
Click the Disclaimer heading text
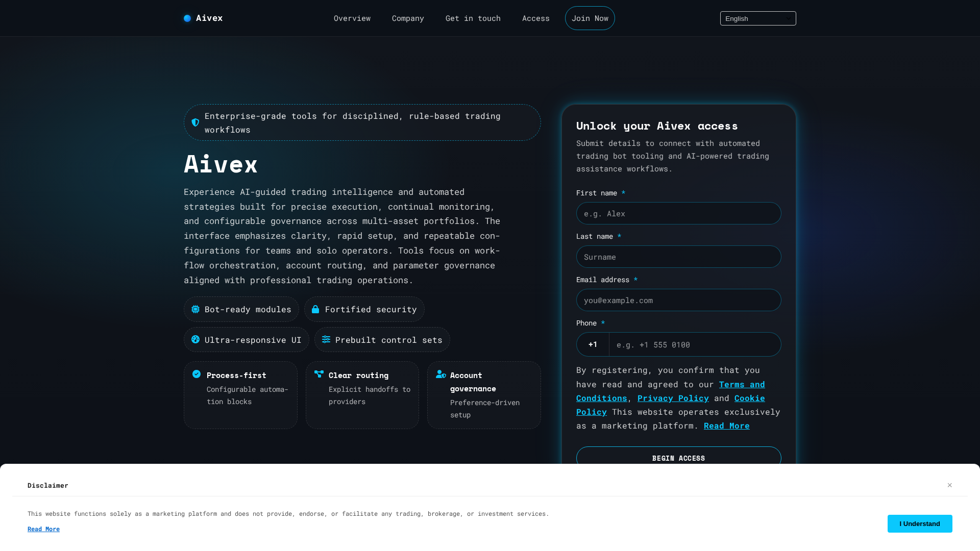(x=48, y=485)
